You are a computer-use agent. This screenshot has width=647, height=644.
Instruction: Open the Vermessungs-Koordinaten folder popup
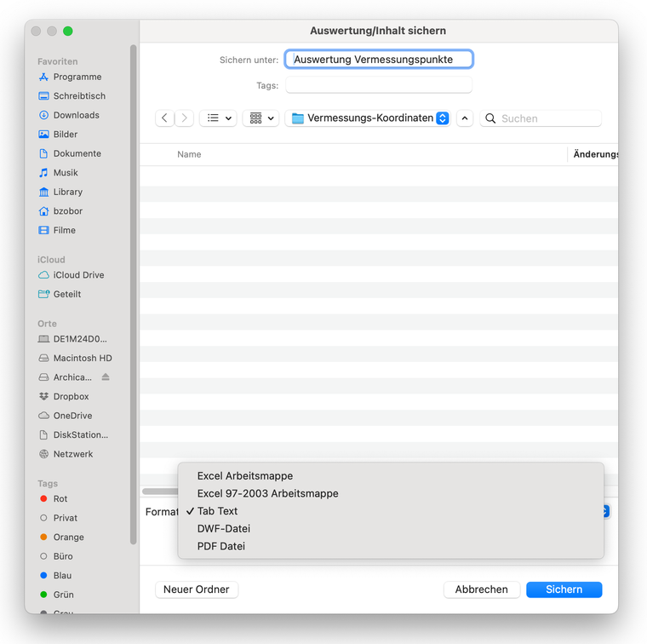click(x=368, y=118)
